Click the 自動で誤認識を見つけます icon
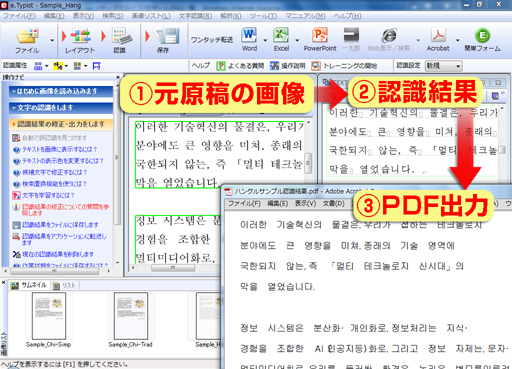 coord(16,138)
